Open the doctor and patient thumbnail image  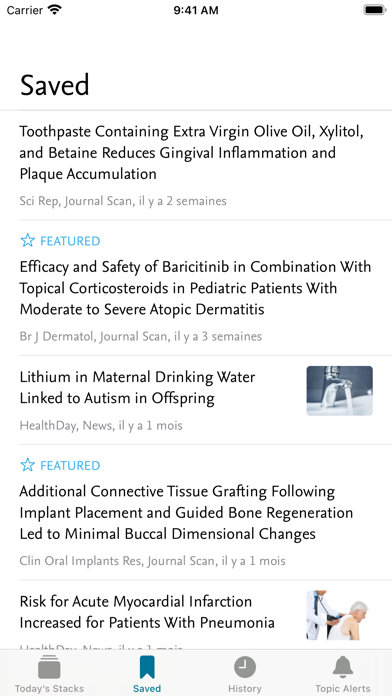point(339,615)
